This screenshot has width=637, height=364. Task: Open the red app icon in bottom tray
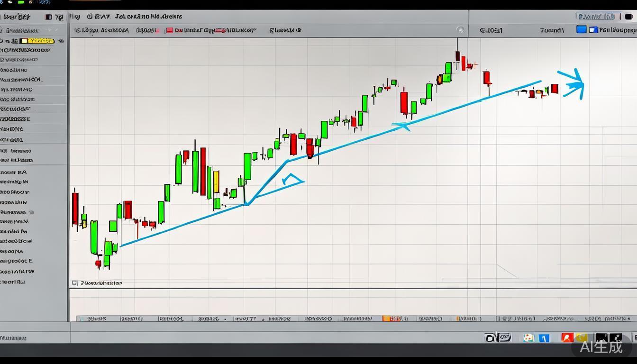567,337
